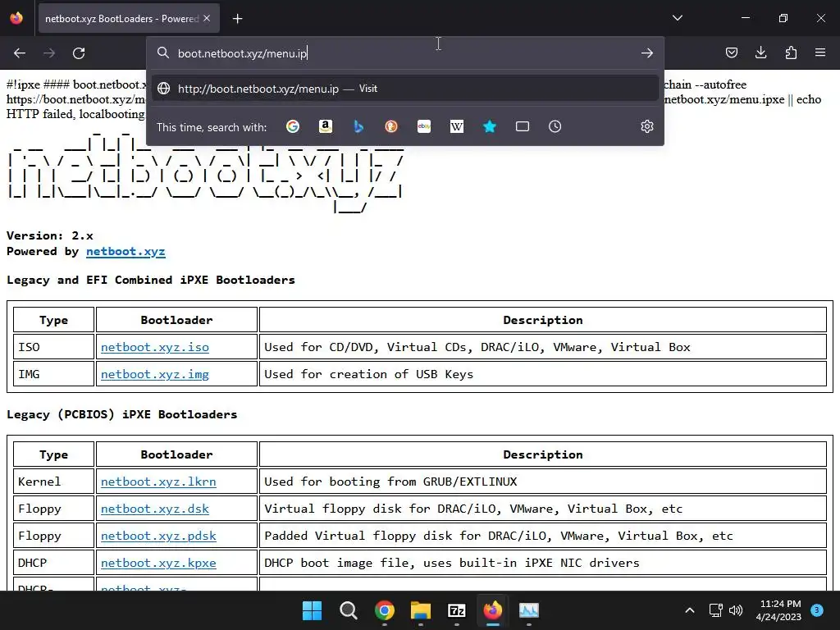Search this time with DuckDuckGo

391,126
